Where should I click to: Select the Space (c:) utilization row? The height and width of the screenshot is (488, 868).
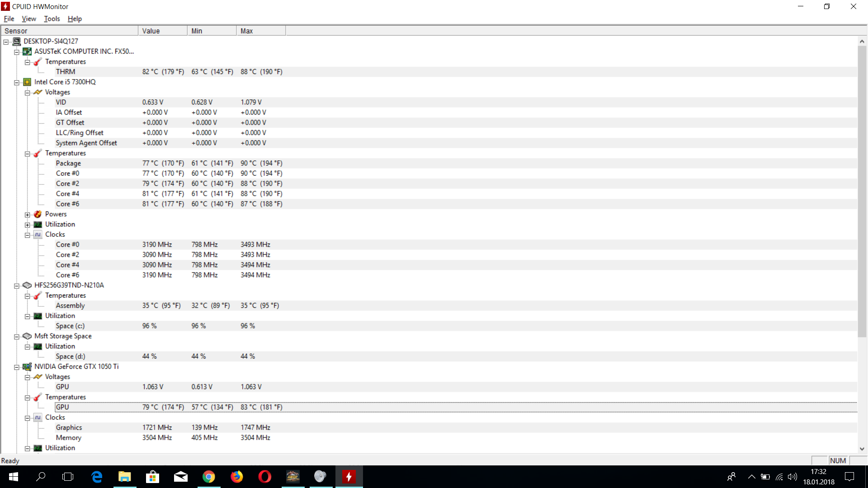(x=456, y=326)
